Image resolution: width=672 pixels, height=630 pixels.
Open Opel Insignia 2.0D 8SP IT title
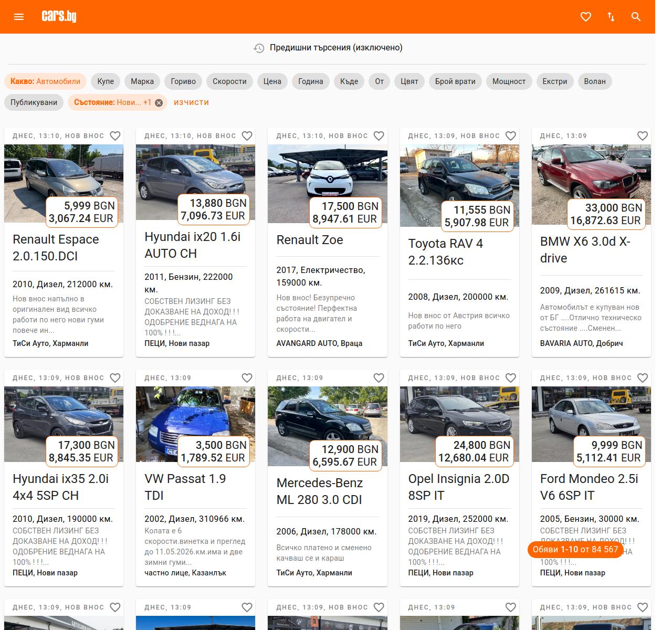pyautogui.click(x=459, y=487)
